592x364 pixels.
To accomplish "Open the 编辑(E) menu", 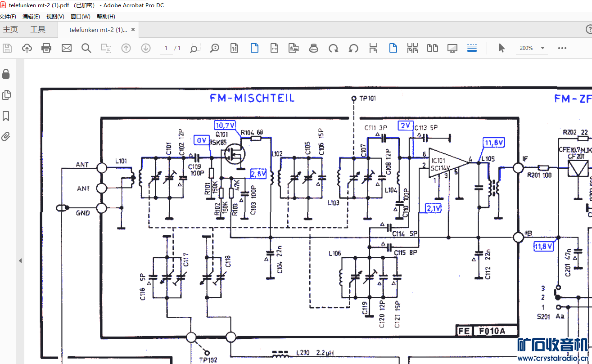I will [x=31, y=17].
